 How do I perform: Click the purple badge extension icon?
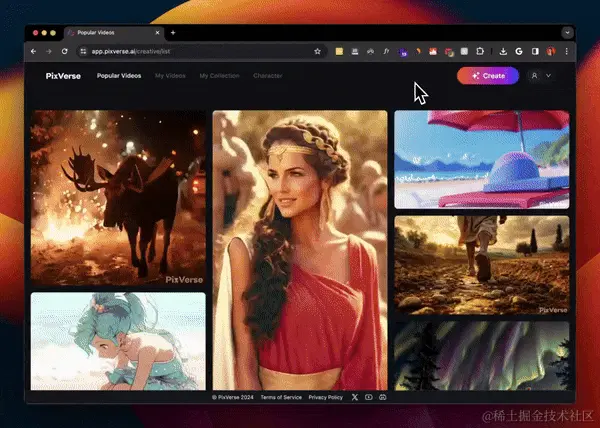[403, 52]
